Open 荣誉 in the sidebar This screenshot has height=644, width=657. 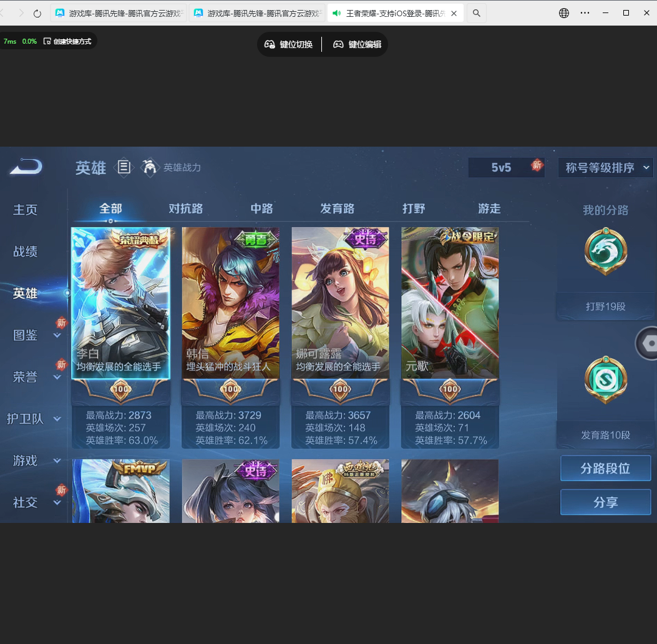coord(25,377)
